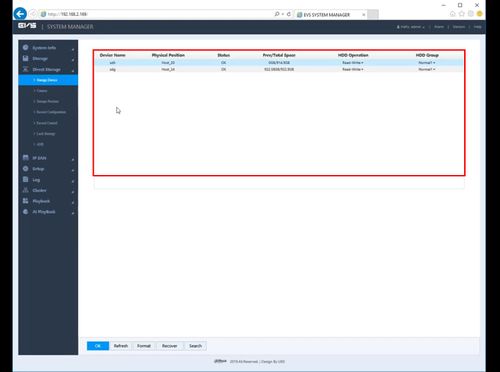Open HDD Operation dropdown for first disk
Screen dimensions: 500x372
pos(353,63)
